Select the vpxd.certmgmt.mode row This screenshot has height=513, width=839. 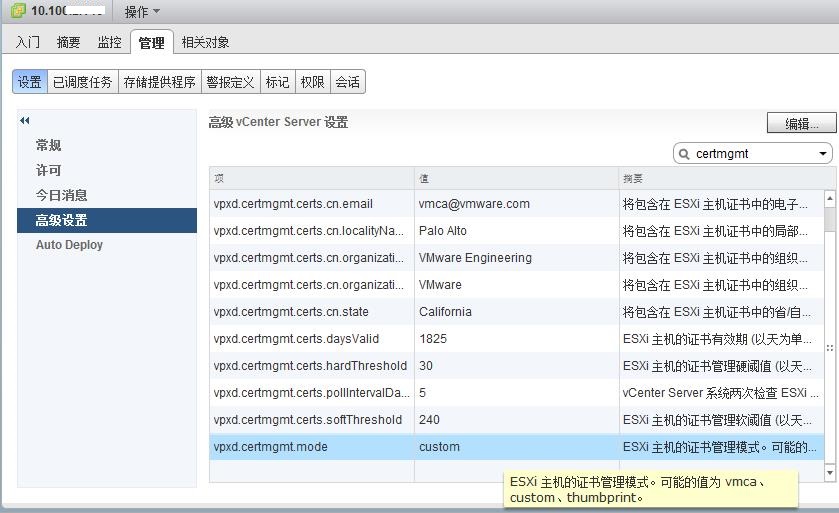click(x=516, y=447)
